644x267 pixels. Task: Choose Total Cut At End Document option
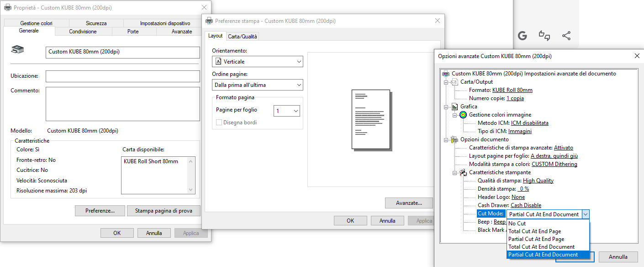pos(548,247)
